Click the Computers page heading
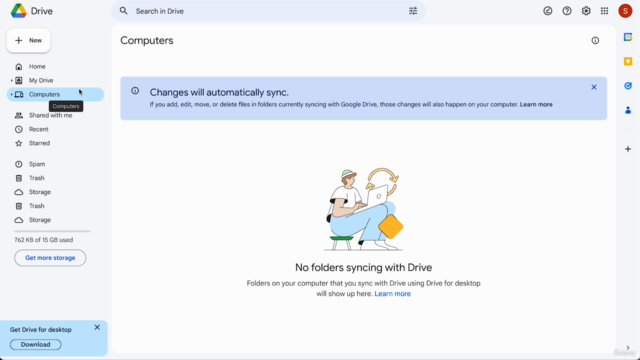640x360 pixels. [x=147, y=40]
